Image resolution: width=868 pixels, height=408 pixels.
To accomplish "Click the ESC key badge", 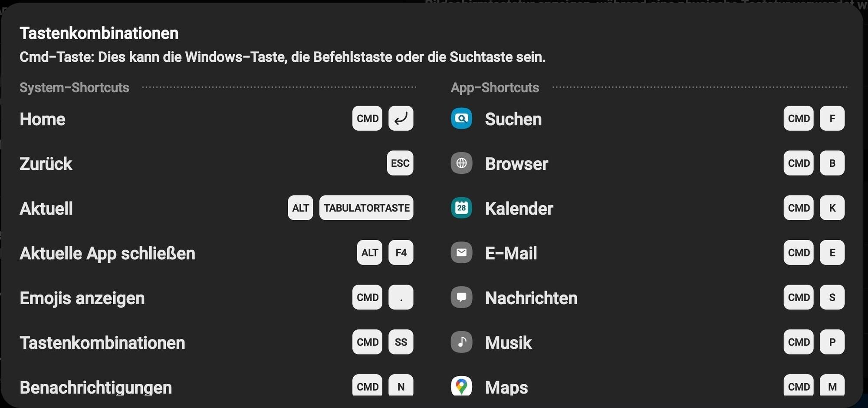I will tap(400, 163).
